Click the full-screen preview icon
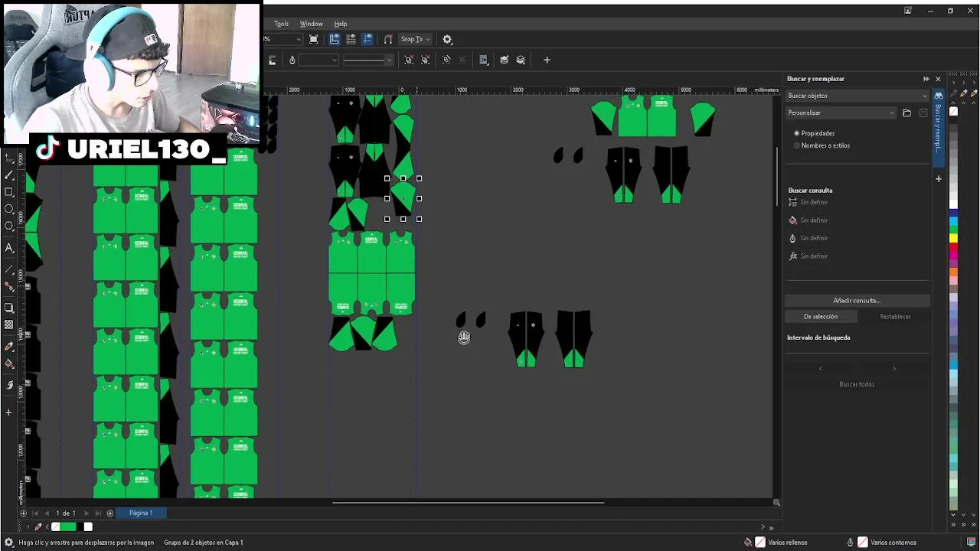 [314, 39]
